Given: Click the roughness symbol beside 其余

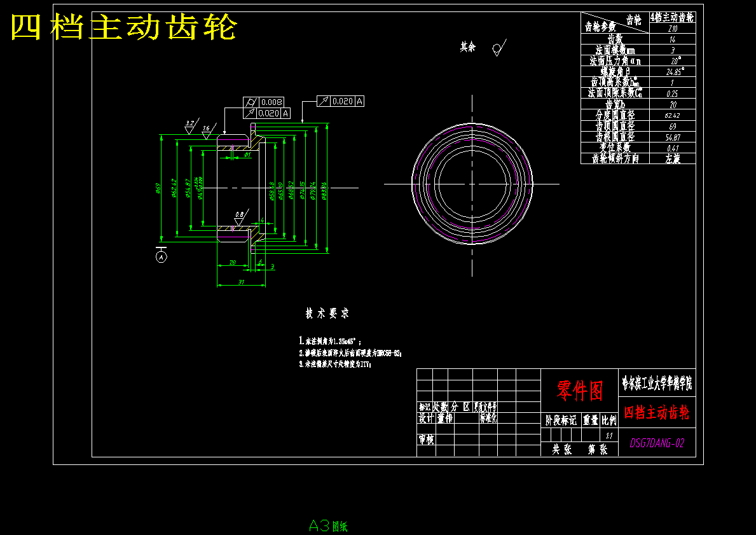Looking at the screenshot, I should (x=499, y=47).
